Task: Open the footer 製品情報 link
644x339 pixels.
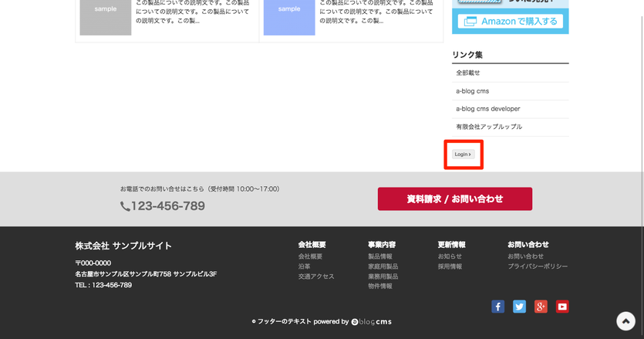Action: 380,256
